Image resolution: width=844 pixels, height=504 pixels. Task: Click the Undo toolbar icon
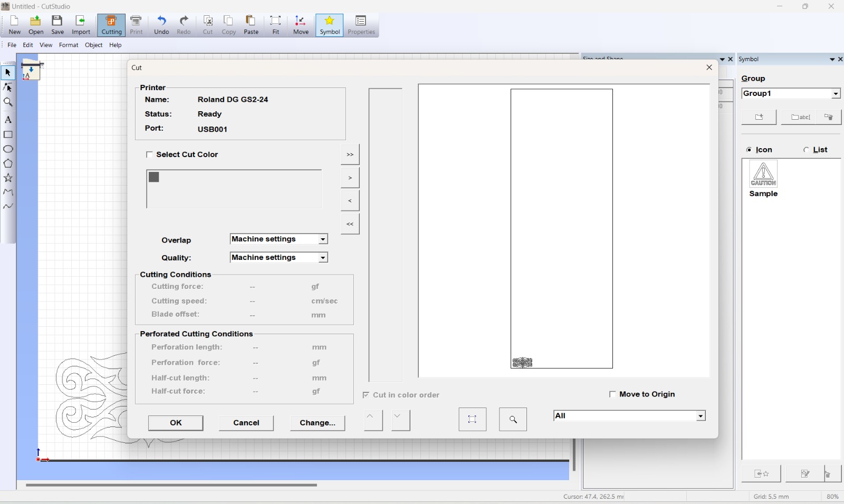[161, 25]
